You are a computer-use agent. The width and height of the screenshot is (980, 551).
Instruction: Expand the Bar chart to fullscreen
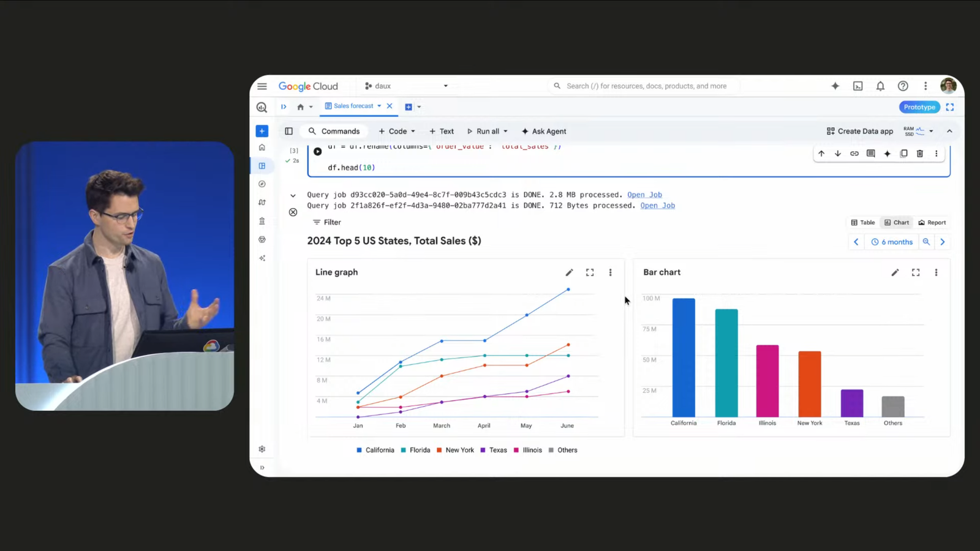[915, 272]
